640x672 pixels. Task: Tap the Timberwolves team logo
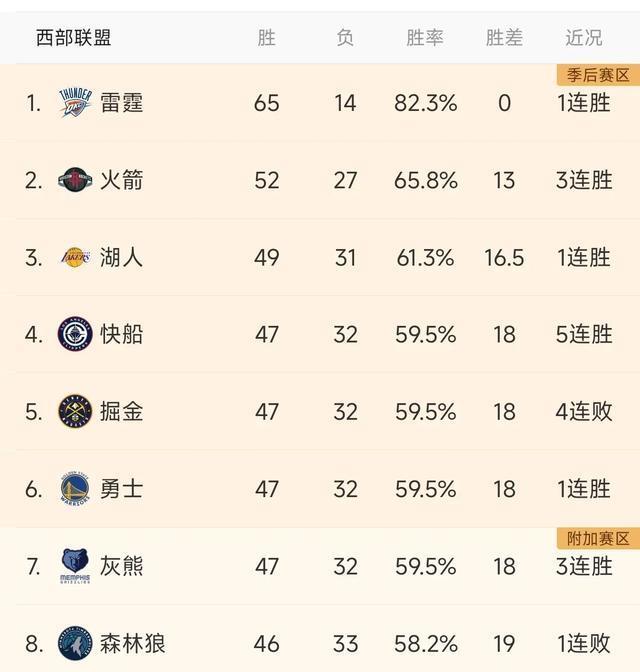click(75, 643)
